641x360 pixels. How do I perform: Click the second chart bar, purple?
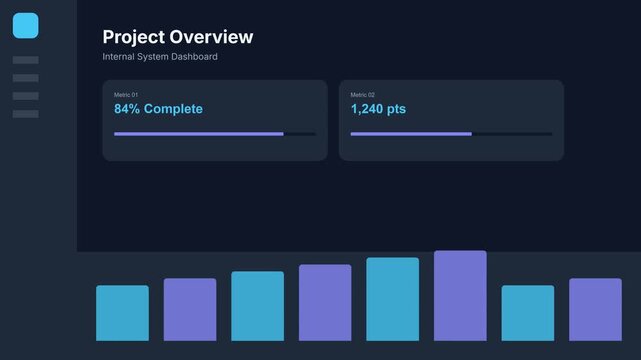tap(190, 309)
